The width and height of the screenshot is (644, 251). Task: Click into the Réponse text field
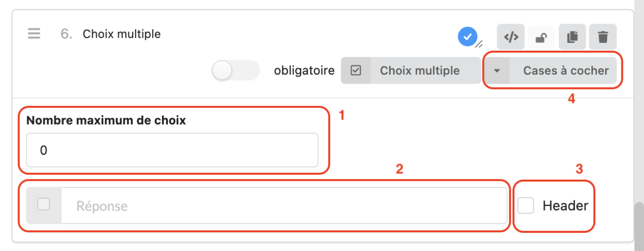(x=283, y=206)
